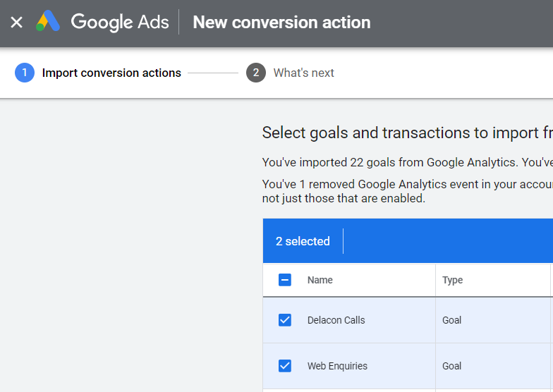Screen dimensions: 553x392
Task: Click the 2 selected label
Action: point(303,241)
